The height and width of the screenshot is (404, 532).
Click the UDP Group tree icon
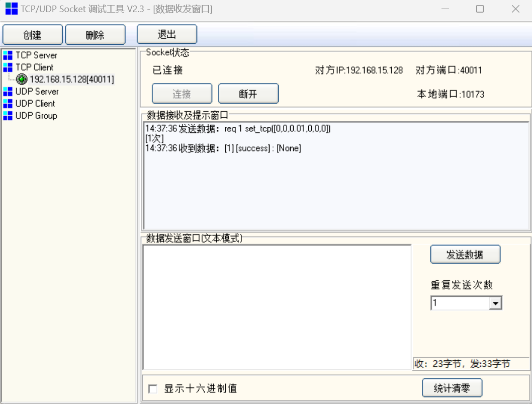8,115
